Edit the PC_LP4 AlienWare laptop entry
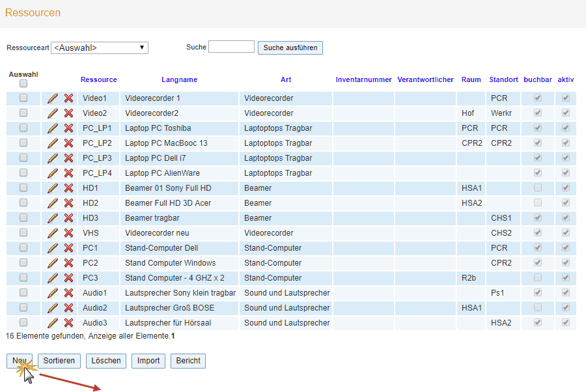The width and height of the screenshot is (586, 392). coord(53,173)
